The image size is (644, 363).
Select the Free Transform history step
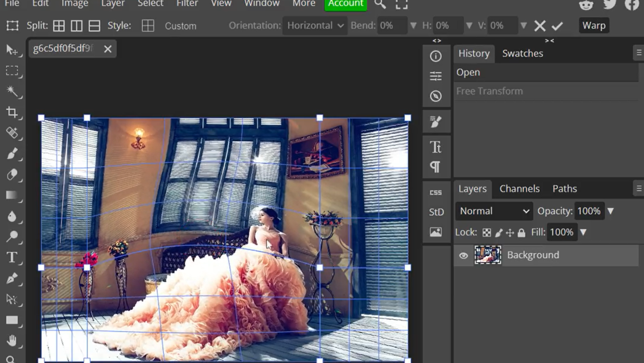point(489,91)
